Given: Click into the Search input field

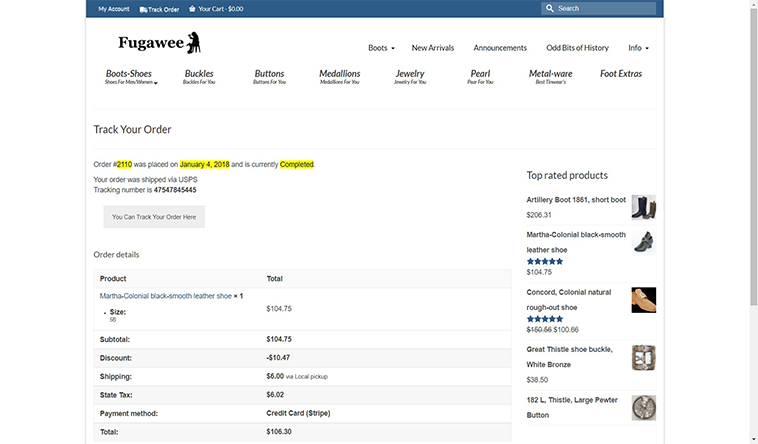Looking at the screenshot, I should [600, 8].
